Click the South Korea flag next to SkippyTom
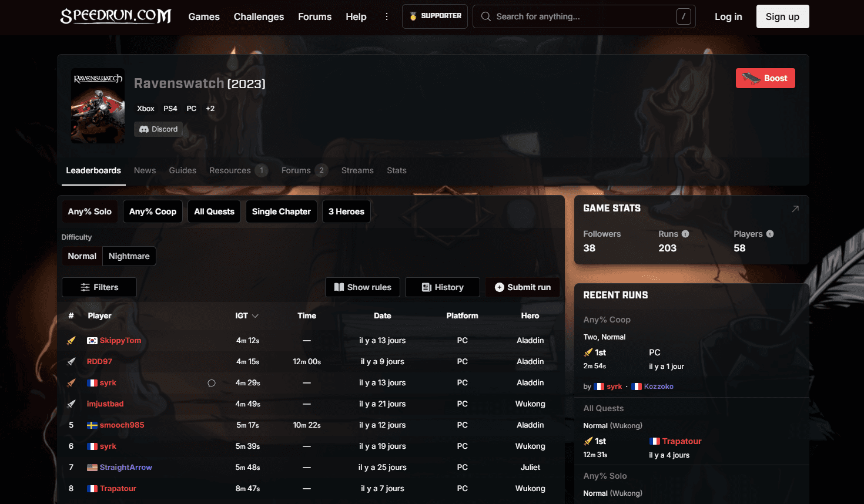 click(x=92, y=341)
